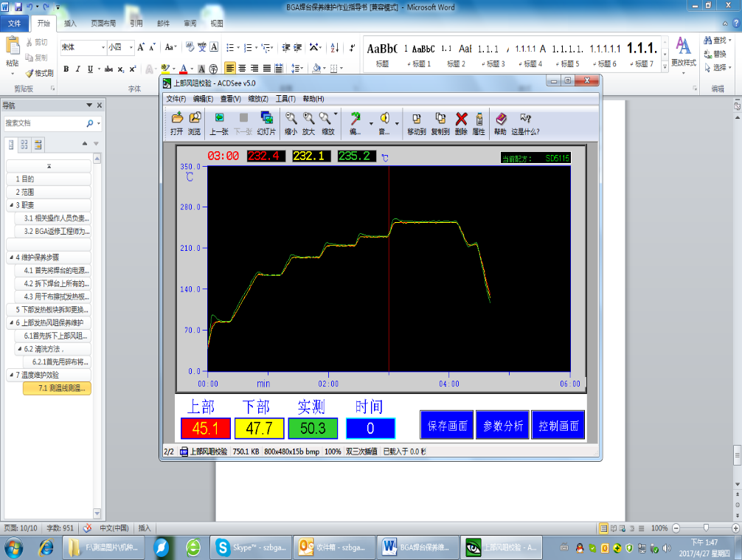This screenshot has width=742, height=560.
Task: Go to previous image (上一张)
Action: pyautogui.click(x=219, y=118)
